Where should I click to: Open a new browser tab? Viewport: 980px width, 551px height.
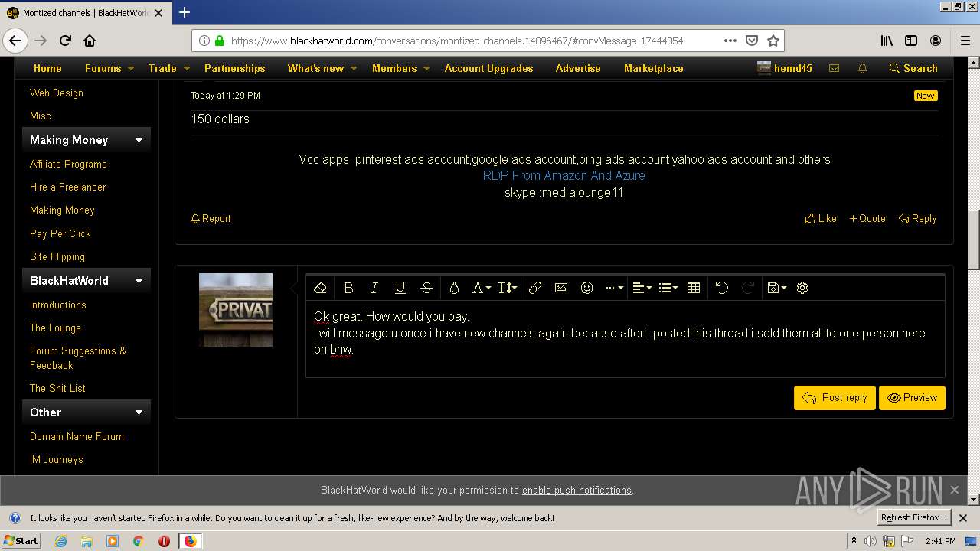tap(185, 12)
